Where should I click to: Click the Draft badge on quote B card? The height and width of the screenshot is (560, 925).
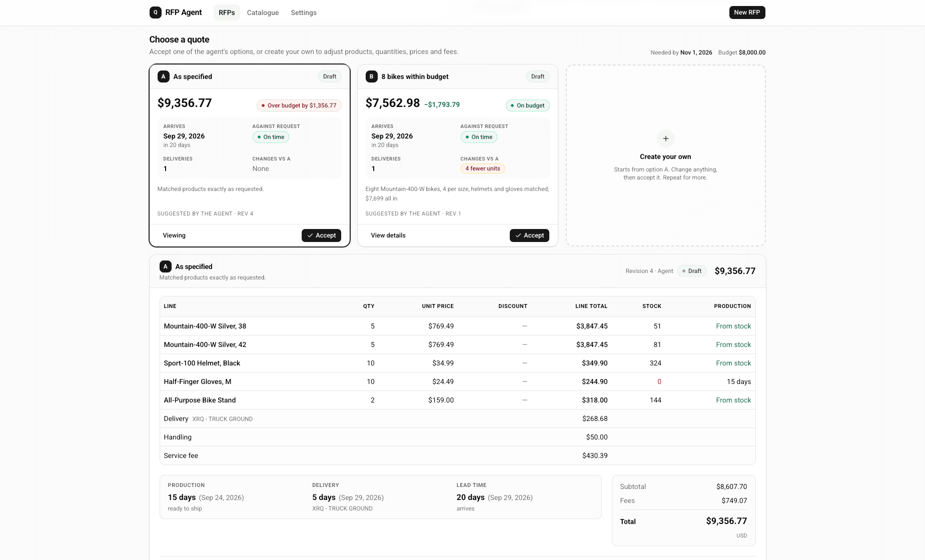[x=538, y=76]
